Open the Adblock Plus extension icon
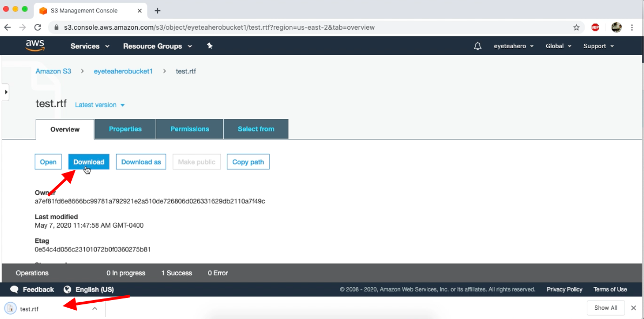Screen dimensions: 644x319 tap(595, 27)
